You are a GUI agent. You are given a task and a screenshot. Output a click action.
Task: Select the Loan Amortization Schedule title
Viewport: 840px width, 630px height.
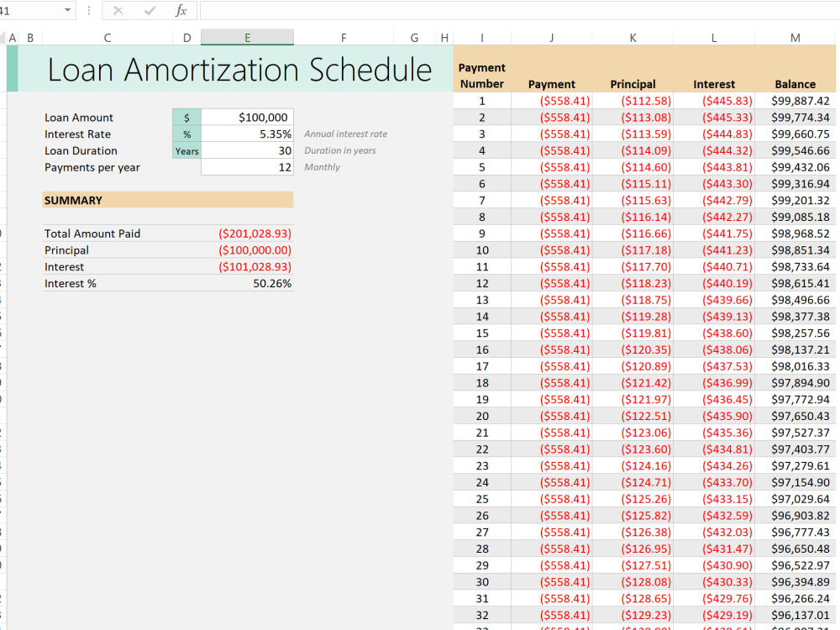click(239, 70)
